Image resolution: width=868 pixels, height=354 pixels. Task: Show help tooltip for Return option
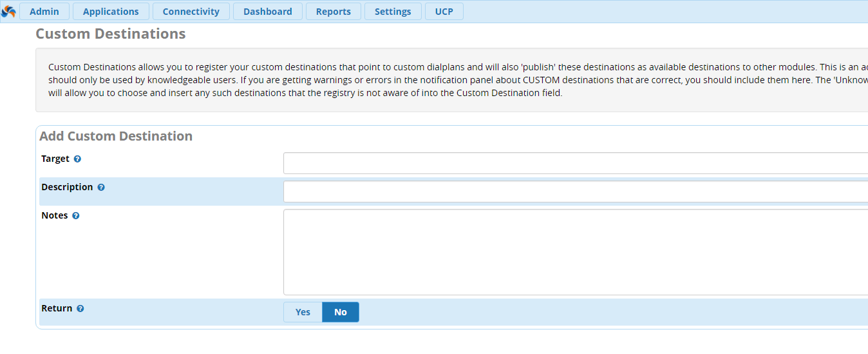pyautogui.click(x=80, y=309)
